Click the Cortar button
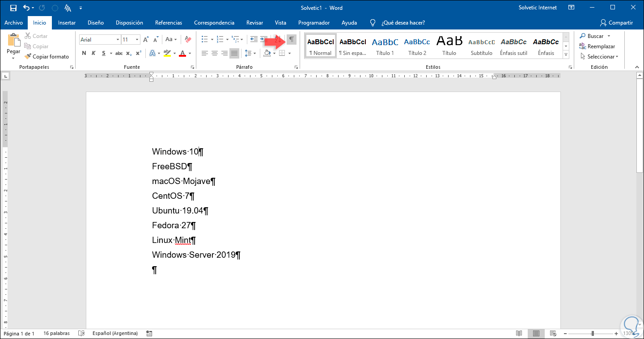Screen dimensions: 644x339 (36, 36)
